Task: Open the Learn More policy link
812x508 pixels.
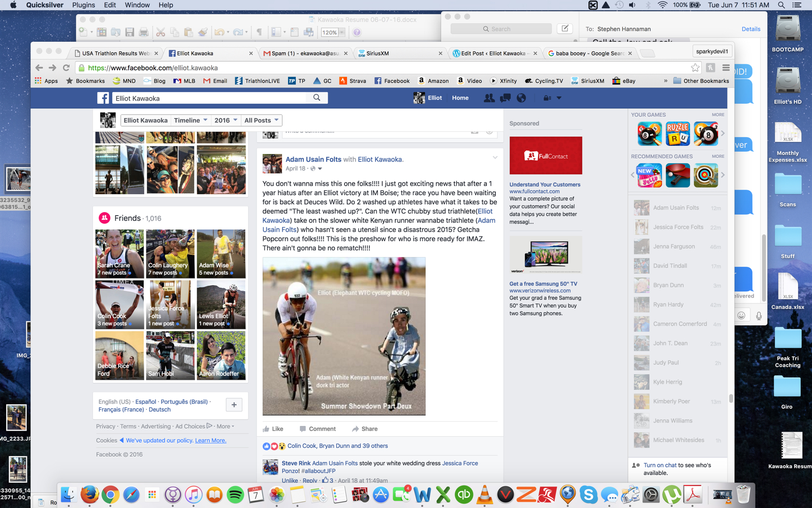Action: (210, 440)
